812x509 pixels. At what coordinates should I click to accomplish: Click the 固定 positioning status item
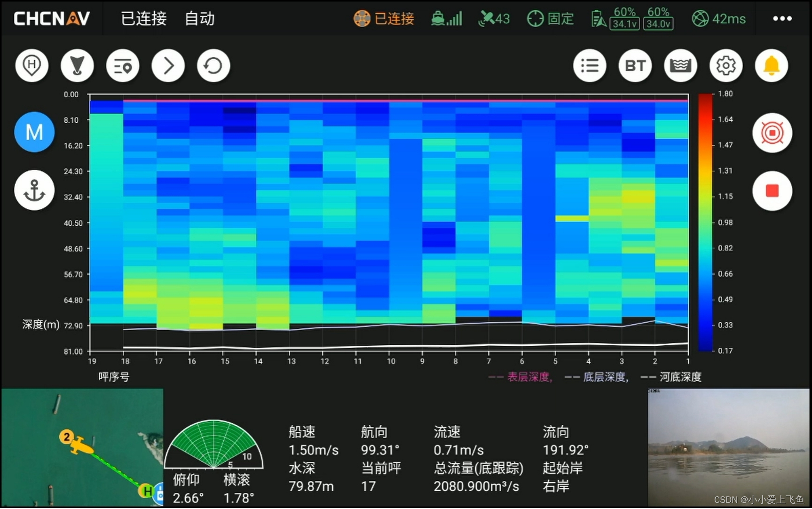pos(550,19)
